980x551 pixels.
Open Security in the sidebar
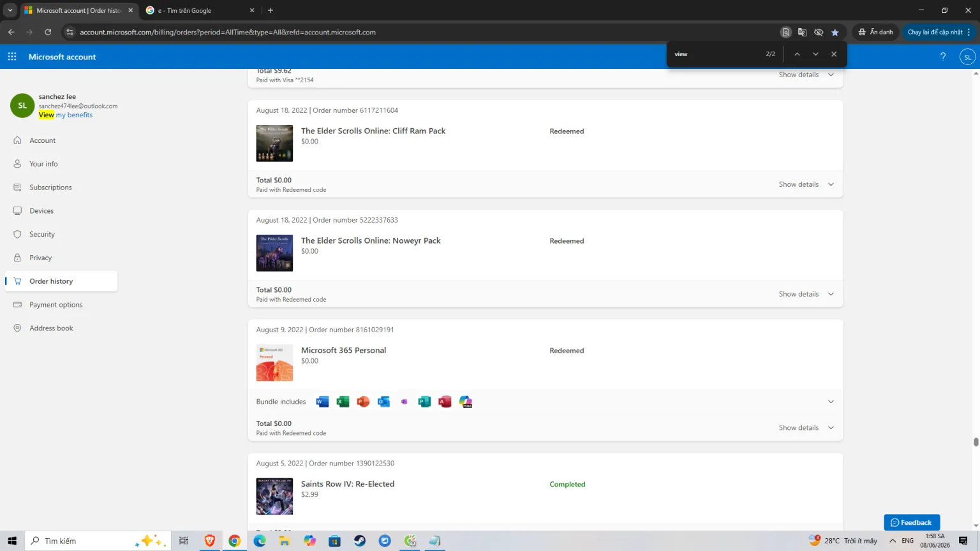[x=42, y=234]
